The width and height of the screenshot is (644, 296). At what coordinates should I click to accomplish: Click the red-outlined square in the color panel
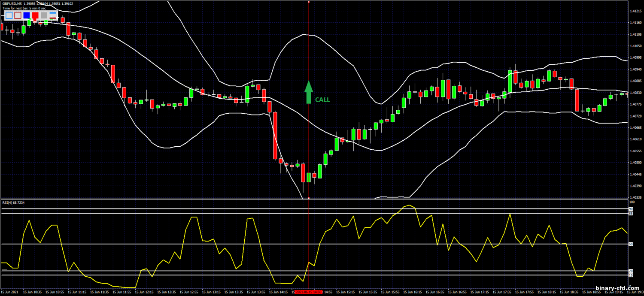pyautogui.click(x=18, y=15)
